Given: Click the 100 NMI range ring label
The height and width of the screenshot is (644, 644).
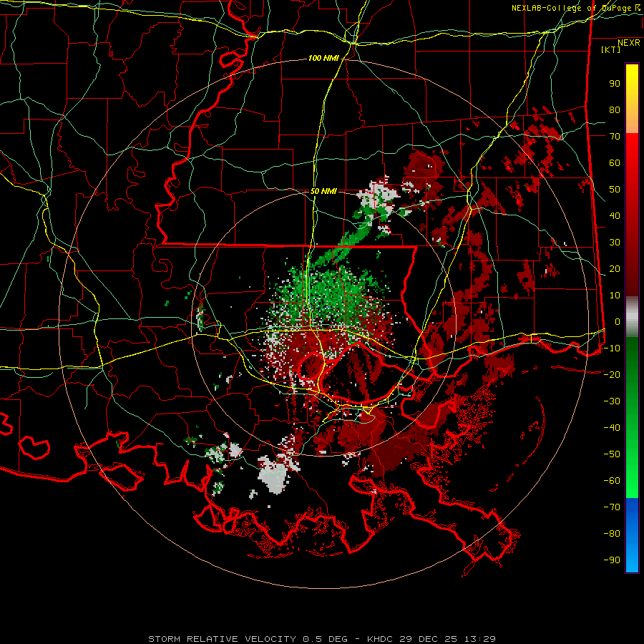Looking at the screenshot, I should click(323, 59).
